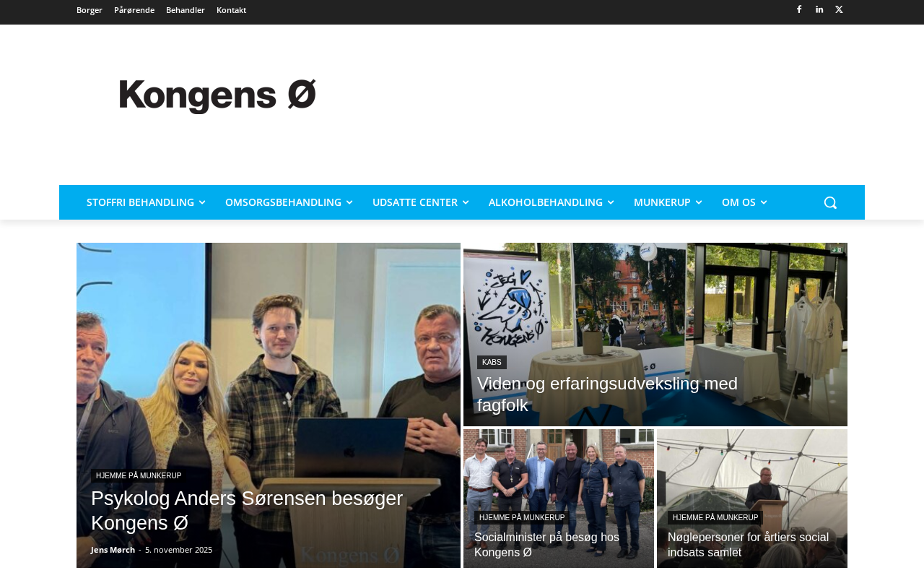Click the Kongens Ø logo
This screenshot has width=924, height=578.
tap(217, 96)
